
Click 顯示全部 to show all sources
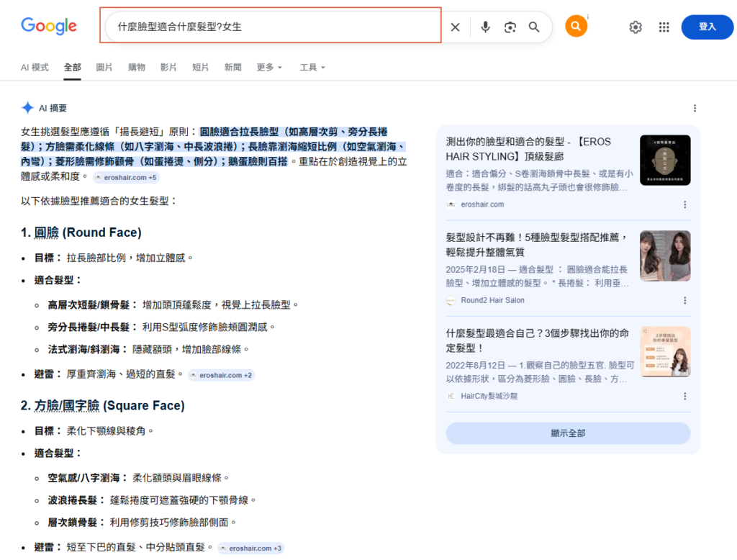pos(568,433)
